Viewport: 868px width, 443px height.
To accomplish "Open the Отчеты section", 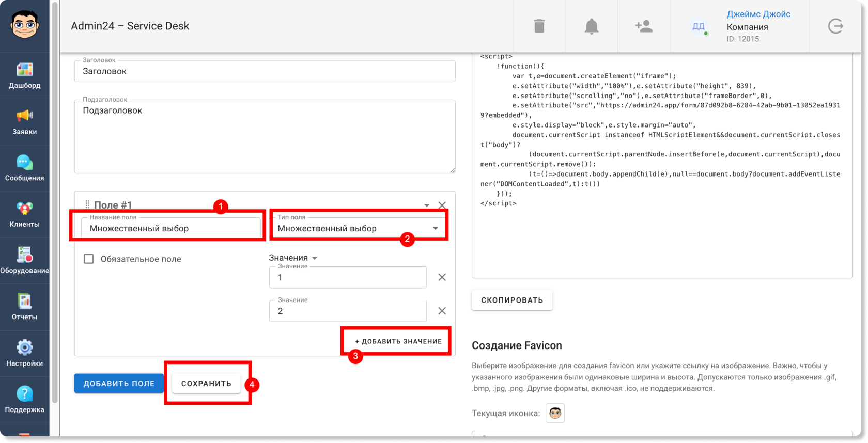I will tap(24, 307).
